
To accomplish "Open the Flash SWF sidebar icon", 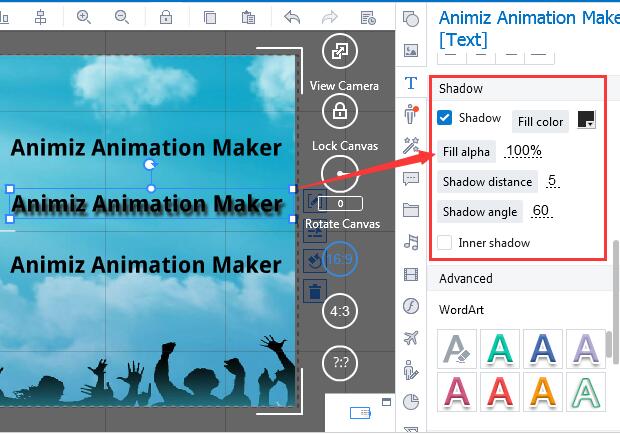I will tap(411, 306).
